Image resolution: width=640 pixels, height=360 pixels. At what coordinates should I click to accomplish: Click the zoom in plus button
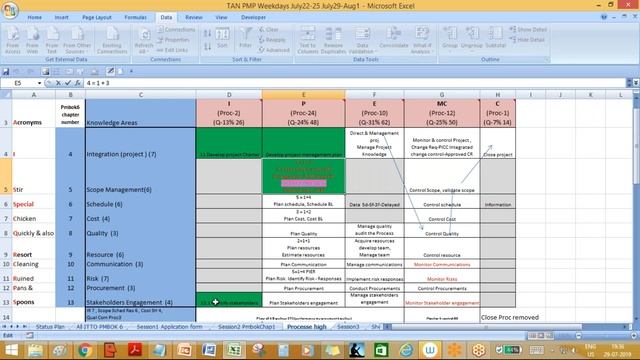(633, 336)
